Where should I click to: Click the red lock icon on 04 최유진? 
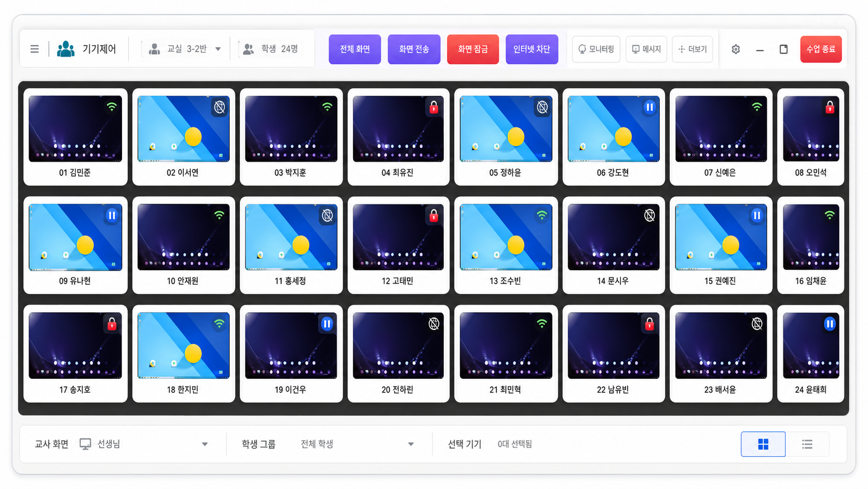click(433, 107)
